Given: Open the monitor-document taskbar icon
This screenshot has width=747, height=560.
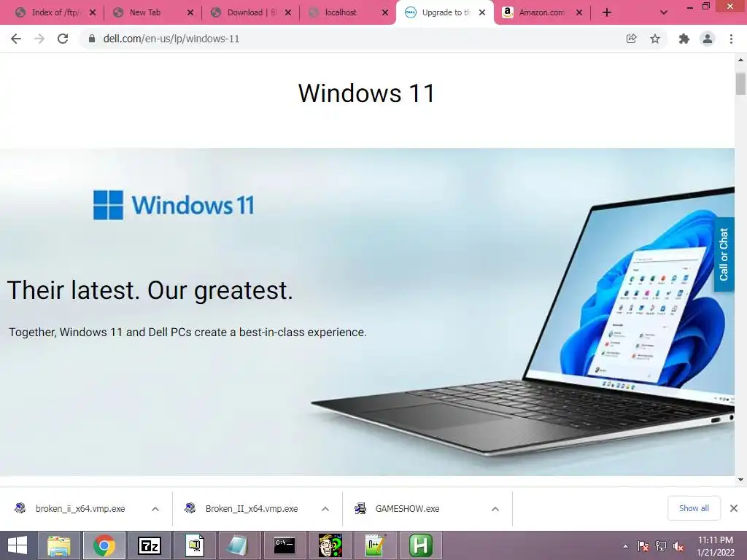Looking at the screenshot, I should [x=194, y=545].
